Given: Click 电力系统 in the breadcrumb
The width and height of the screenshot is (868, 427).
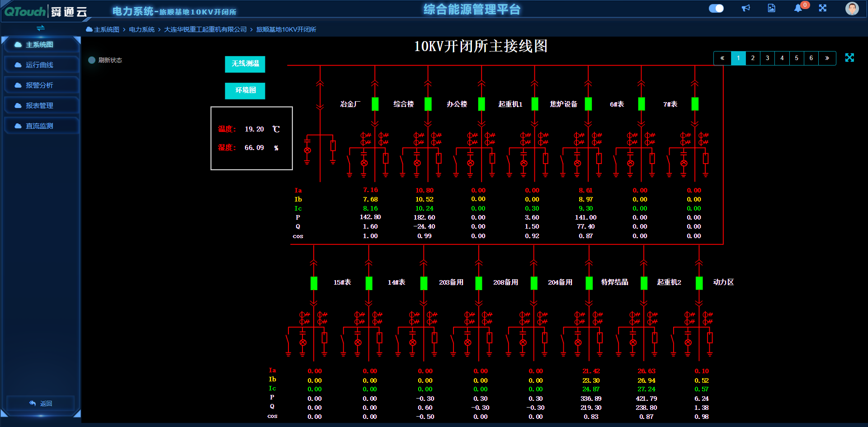Looking at the screenshot, I should [142, 29].
